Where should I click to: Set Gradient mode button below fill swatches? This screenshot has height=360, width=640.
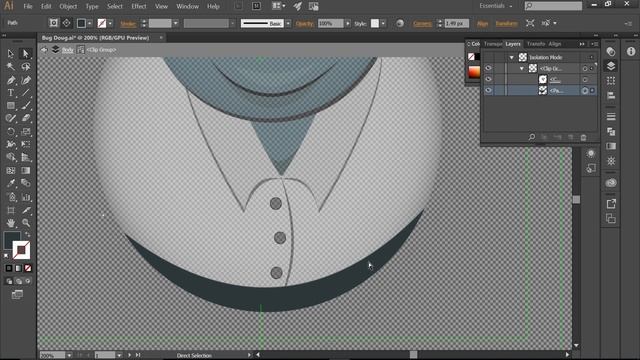click(18, 268)
